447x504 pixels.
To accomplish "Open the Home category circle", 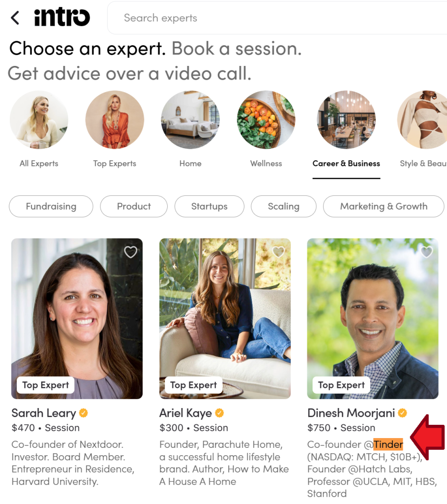I will (x=190, y=120).
